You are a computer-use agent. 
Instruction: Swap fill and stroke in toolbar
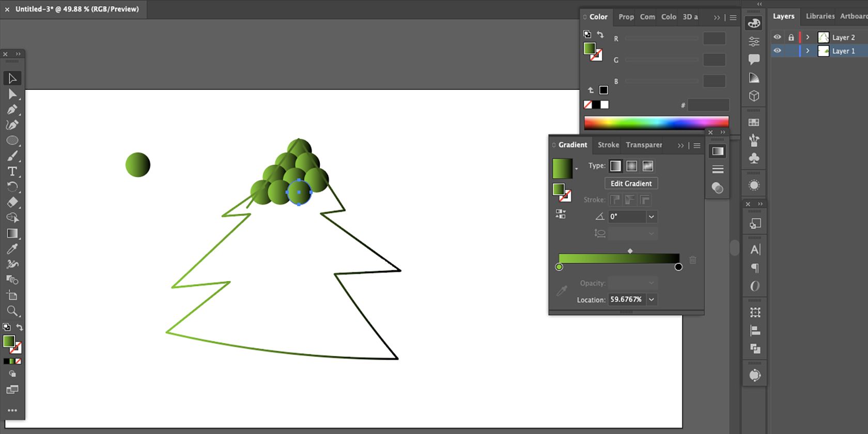click(20, 327)
